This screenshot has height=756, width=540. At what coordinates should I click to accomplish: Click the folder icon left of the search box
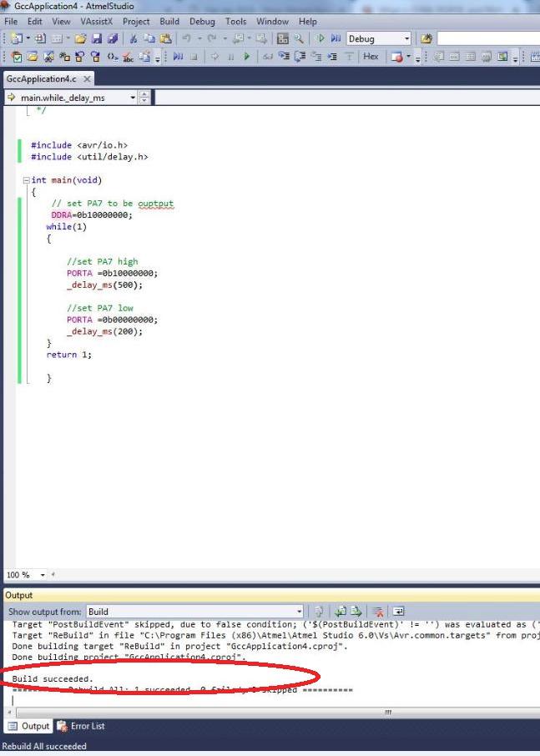pos(426,38)
